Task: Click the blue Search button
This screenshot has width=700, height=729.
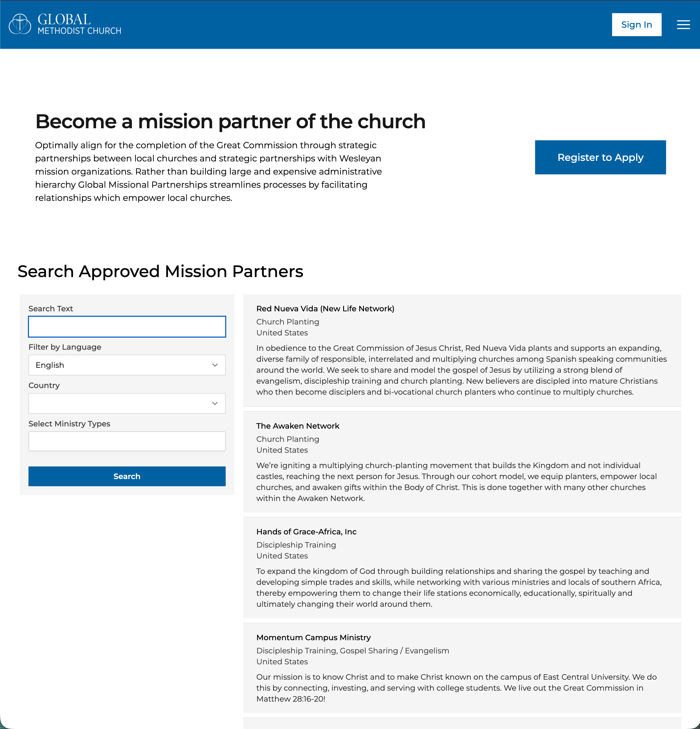Action: (x=127, y=476)
